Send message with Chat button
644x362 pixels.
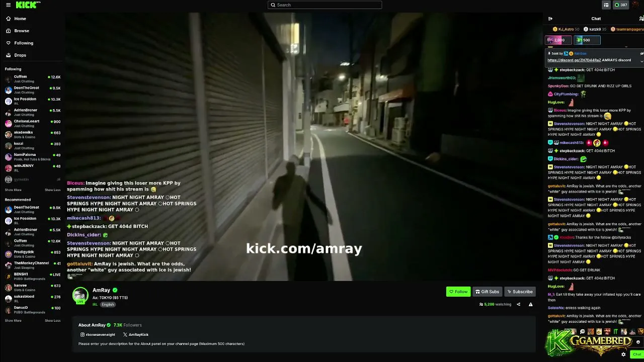[637, 354]
